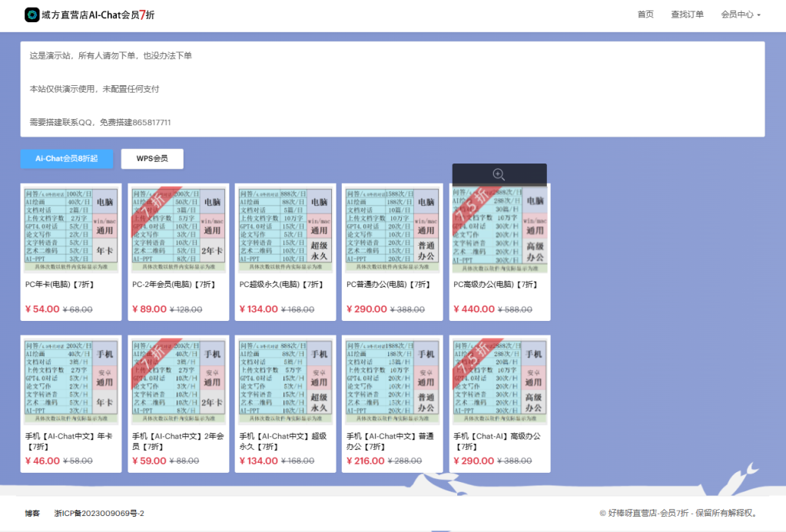Open PC高级办公(电脑) product thumbnail
Screen dimensions: 786x532
pyautogui.click(x=499, y=230)
